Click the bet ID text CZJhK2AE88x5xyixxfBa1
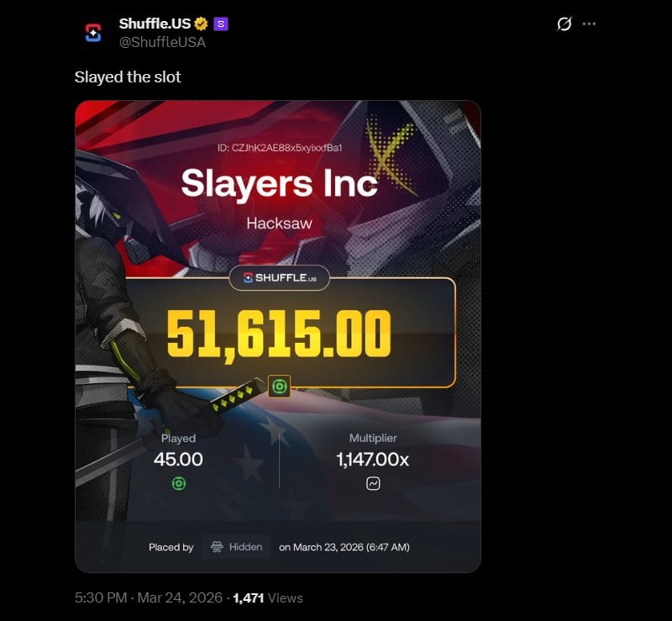 (x=286, y=148)
